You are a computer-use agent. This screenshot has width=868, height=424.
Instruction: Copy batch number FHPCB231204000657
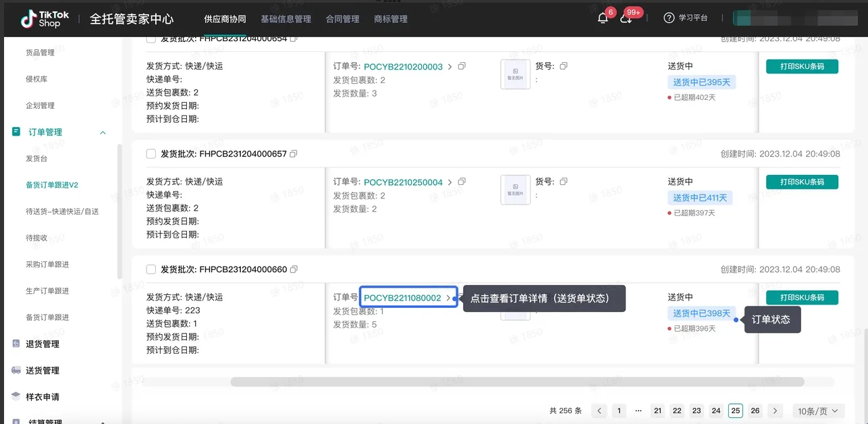(x=293, y=154)
